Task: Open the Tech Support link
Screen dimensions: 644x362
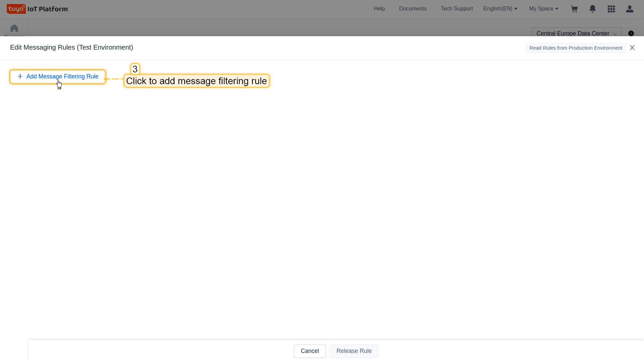Action: tap(457, 9)
